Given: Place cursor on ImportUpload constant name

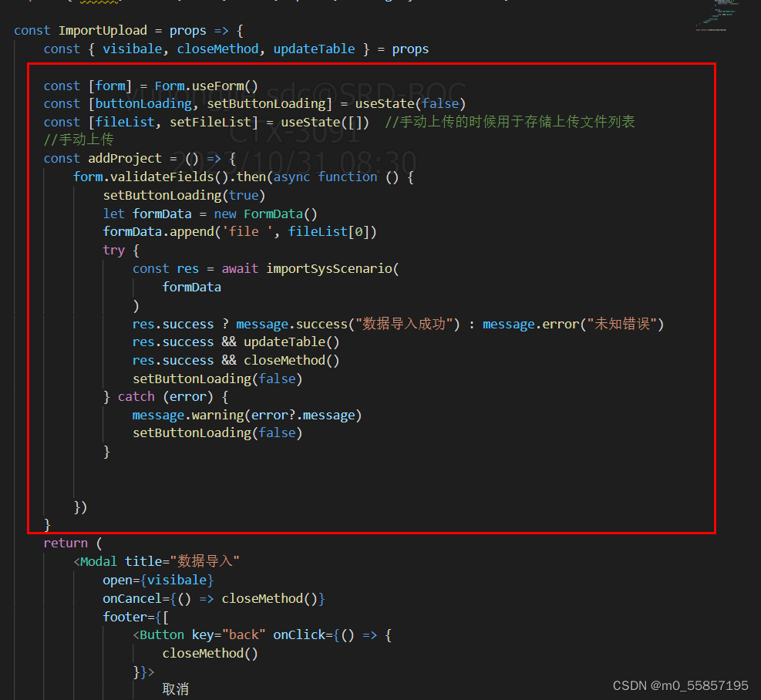Looking at the screenshot, I should pos(103,30).
